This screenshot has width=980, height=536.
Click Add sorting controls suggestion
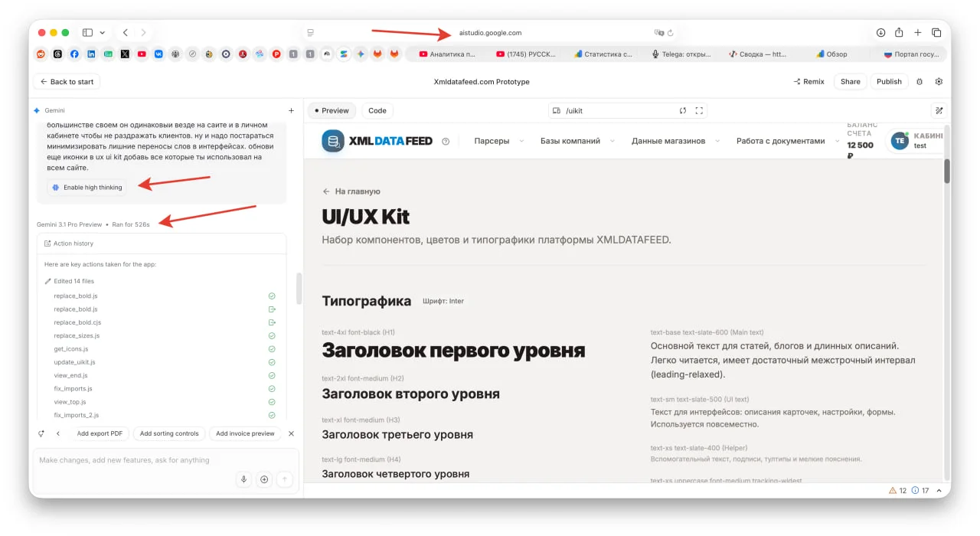(169, 433)
